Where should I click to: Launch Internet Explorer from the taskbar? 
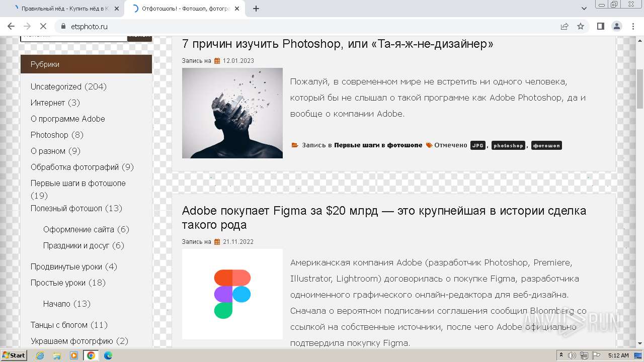click(40, 355)
